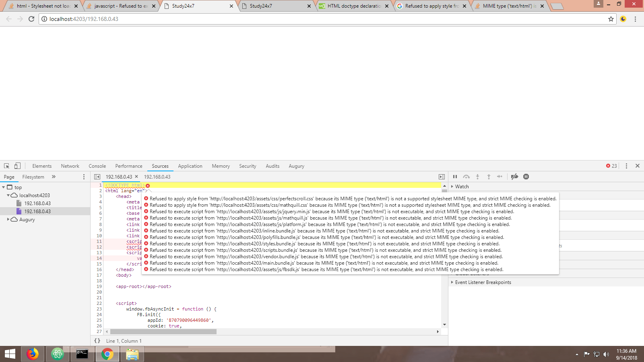Image resolution: width=644 pixels, height=362 pixels.
Task: Hide the debugger sidebar pane
Action: pyautogui.click(x=442, y=177)
